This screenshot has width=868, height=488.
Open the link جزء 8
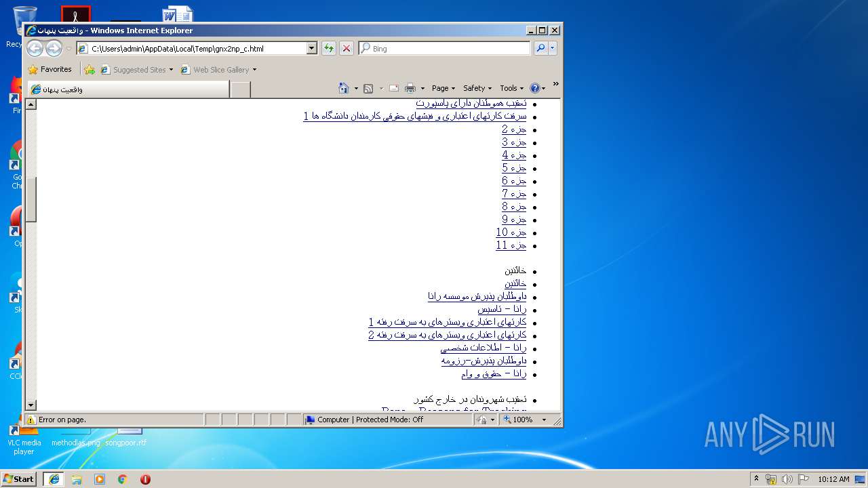pyautogui.click(x=514, y=207)
